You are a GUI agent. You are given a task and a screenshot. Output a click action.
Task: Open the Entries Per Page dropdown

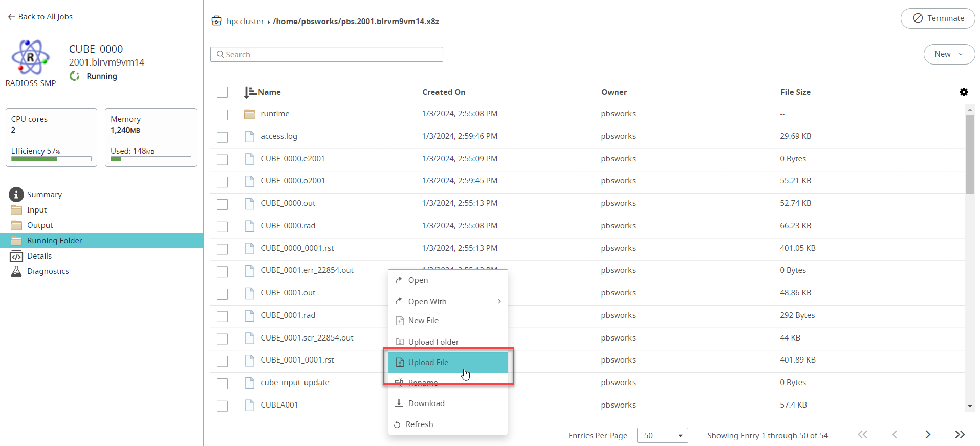tap(663, 435)
